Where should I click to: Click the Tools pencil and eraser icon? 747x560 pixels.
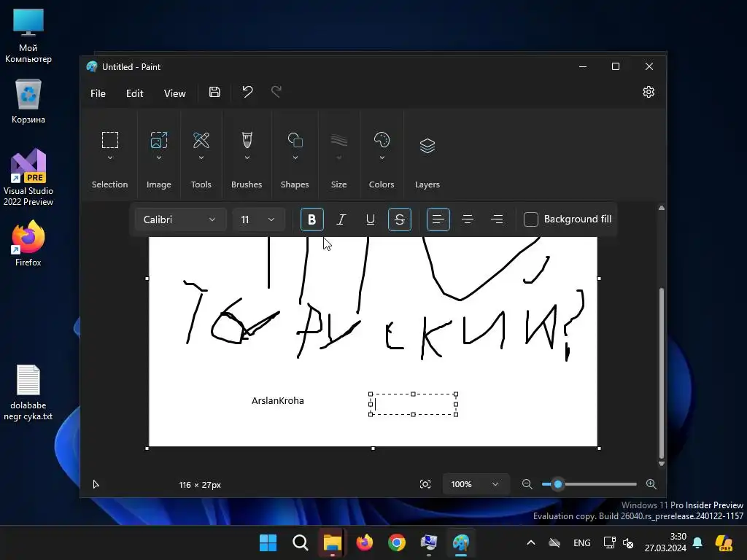201,140
